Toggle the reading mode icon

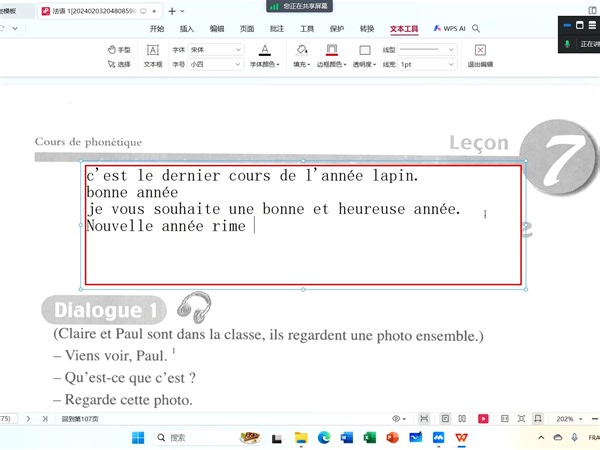pos(538,419)
